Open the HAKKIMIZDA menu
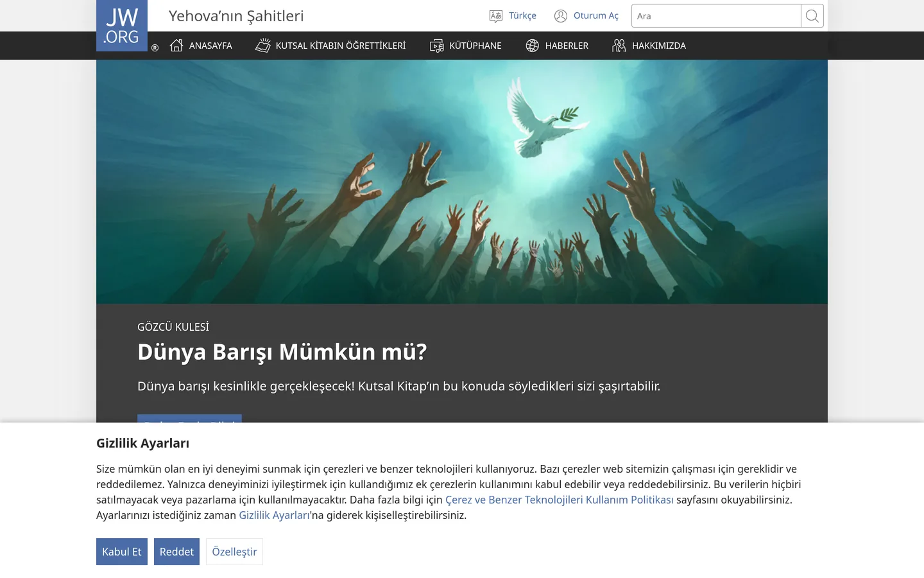This screenshot has height=578, width=924. point(659,46)
